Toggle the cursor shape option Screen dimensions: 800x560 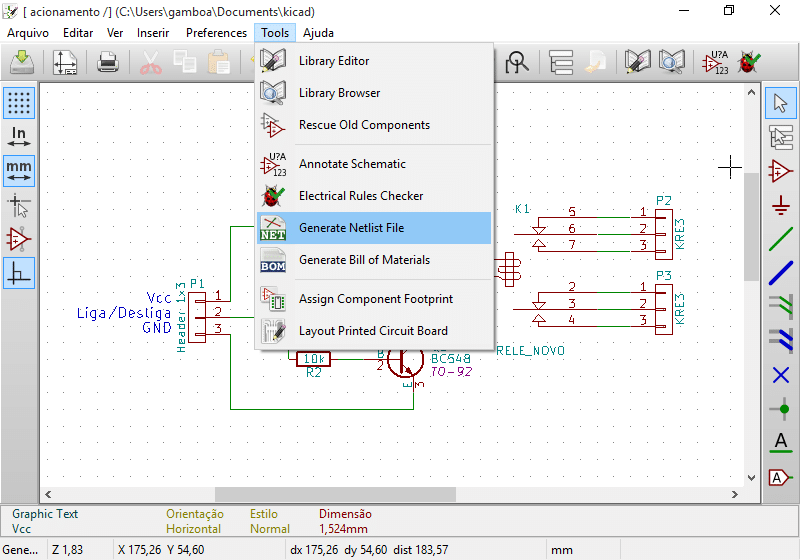(x=19, y=206)
